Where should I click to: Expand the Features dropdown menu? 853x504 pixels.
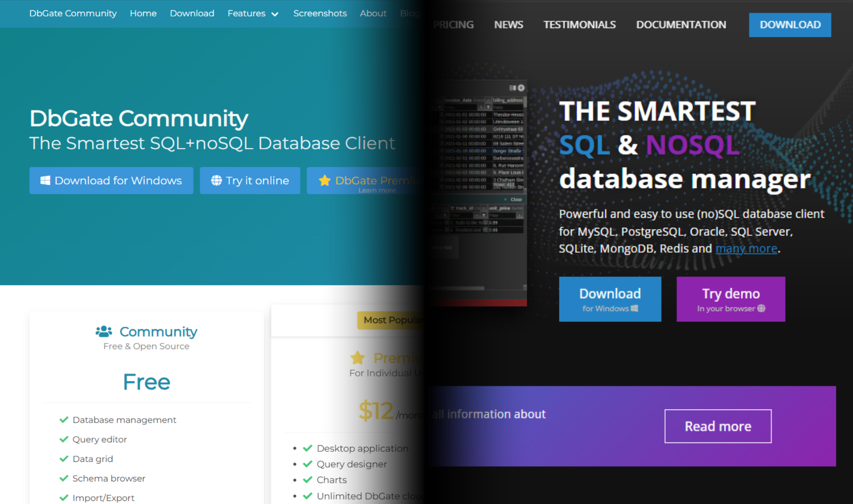[247, 13]
